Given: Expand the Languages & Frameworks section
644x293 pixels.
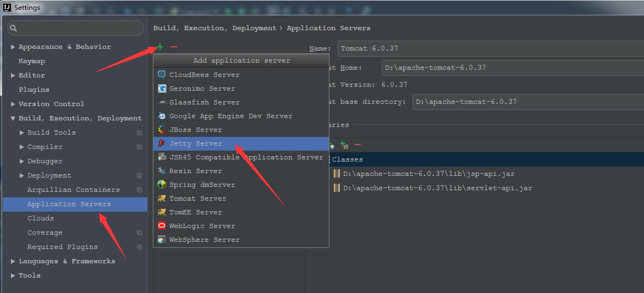Looking at the screenshot, I should tap(13, 262).
